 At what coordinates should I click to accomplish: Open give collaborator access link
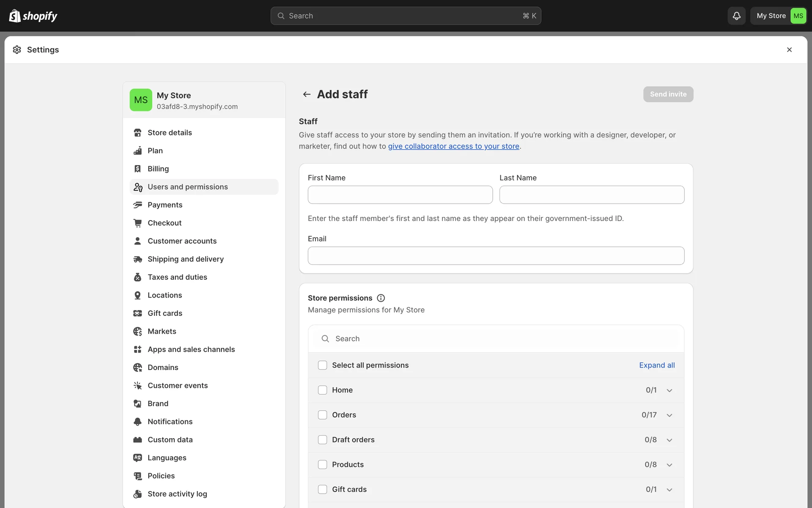(453, 146)
